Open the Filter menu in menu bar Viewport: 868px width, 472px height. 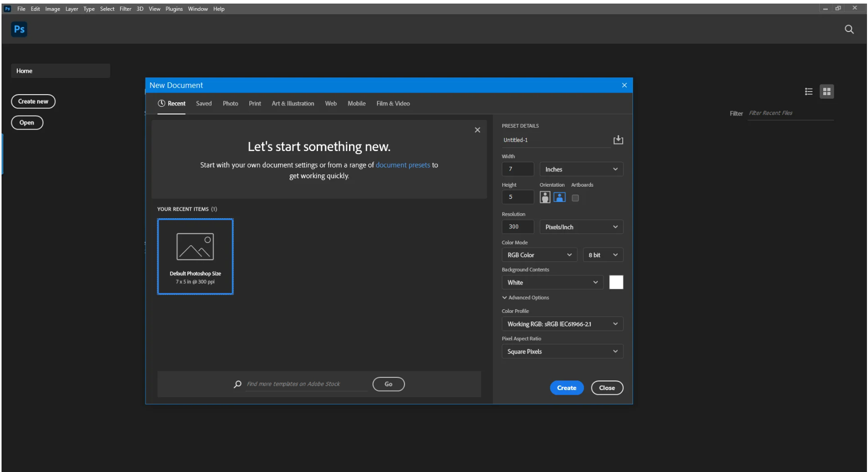(125, 9)
